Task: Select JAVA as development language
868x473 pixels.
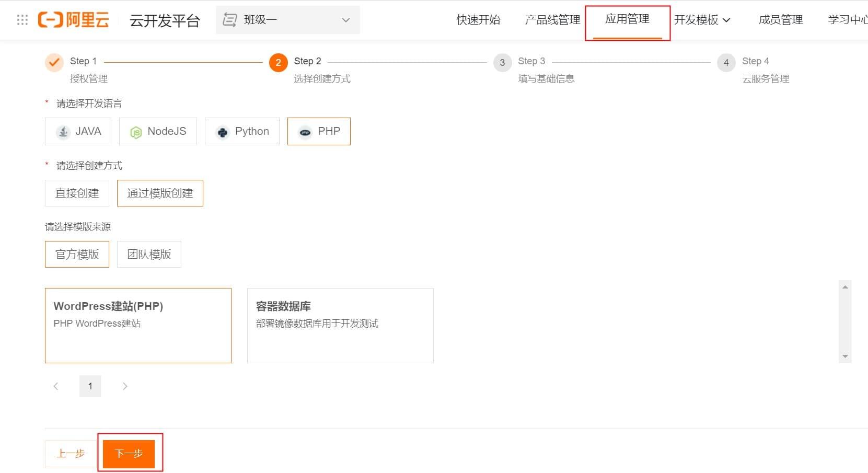Action: [x=78, y=131]
